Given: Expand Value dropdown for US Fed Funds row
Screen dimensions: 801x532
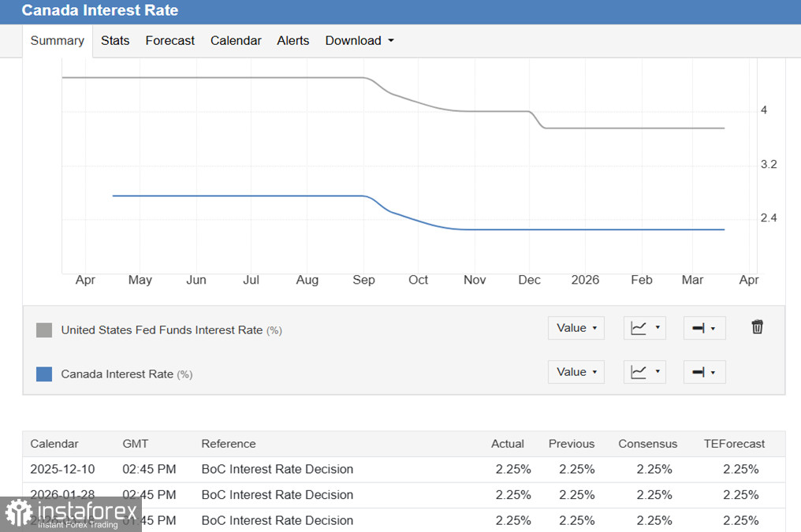Looking at the screenshot, I should [576, 328].
